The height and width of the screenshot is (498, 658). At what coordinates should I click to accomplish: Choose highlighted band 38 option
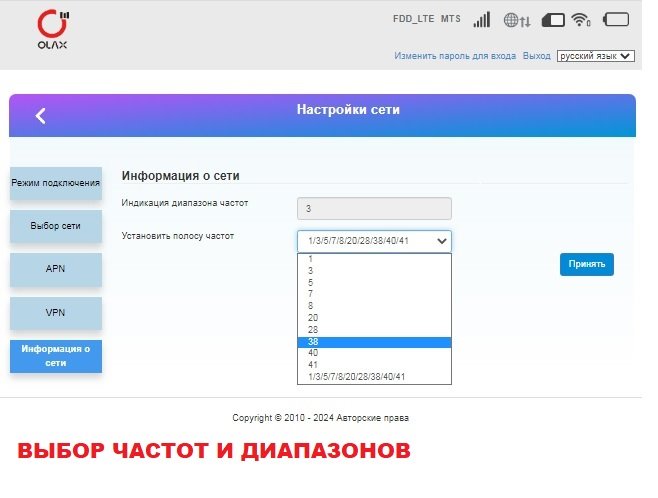click(374, 342)
